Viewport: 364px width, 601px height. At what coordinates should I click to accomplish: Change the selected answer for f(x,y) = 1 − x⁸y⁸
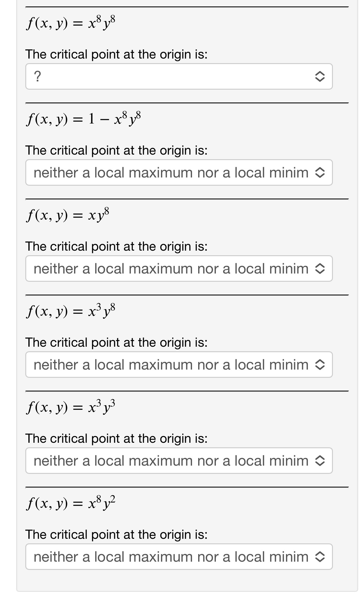click(x=180, y=173)
